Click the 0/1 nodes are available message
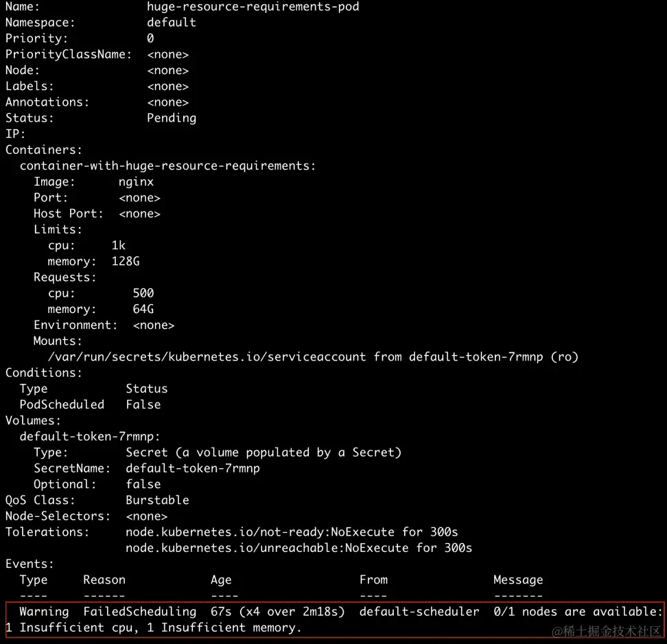667x644 pixels. coord(578,612)
